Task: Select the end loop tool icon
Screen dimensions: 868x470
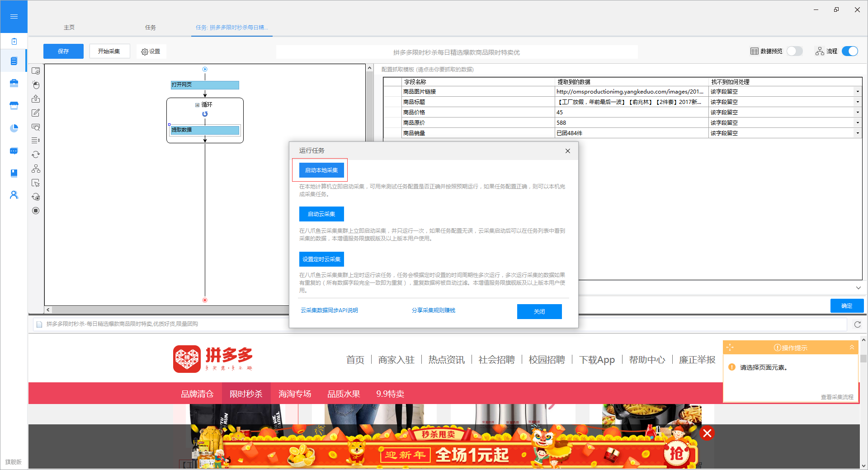Action: [x=36, y=197]
